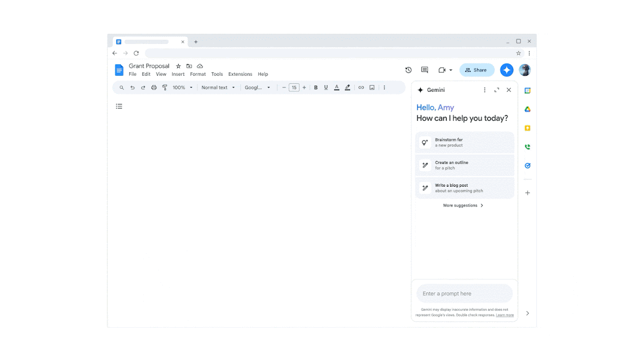The image size is (644, 338).
Task: Open Google Keep in the sidebar
Action: click(527, 128)
